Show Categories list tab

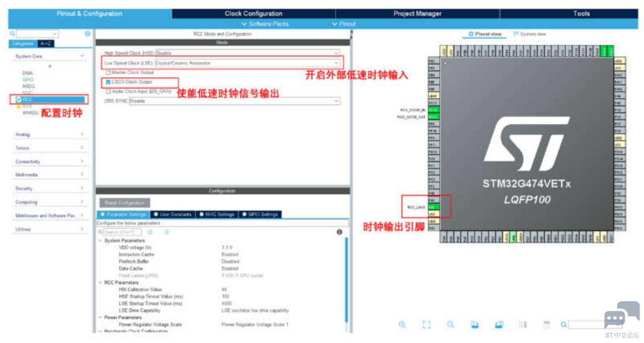(23, 44)
